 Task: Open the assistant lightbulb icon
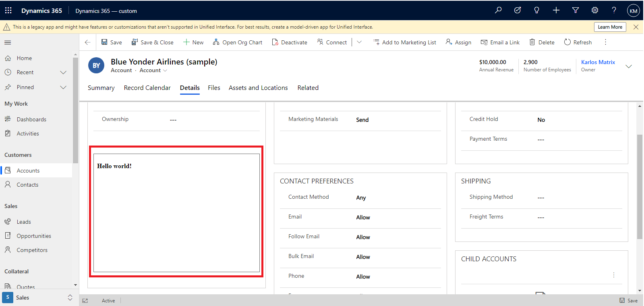tap(536, 10)
